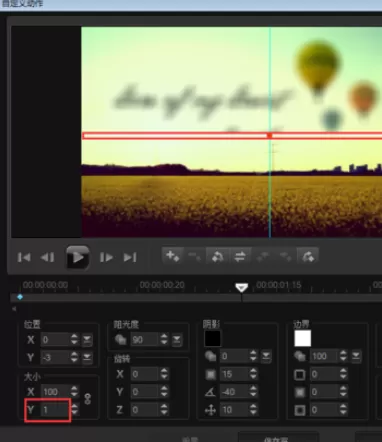The width and height of the screenshot is (382, 442).
Task: Decrease opacity with the down arrow
Action: pos(164,343)
